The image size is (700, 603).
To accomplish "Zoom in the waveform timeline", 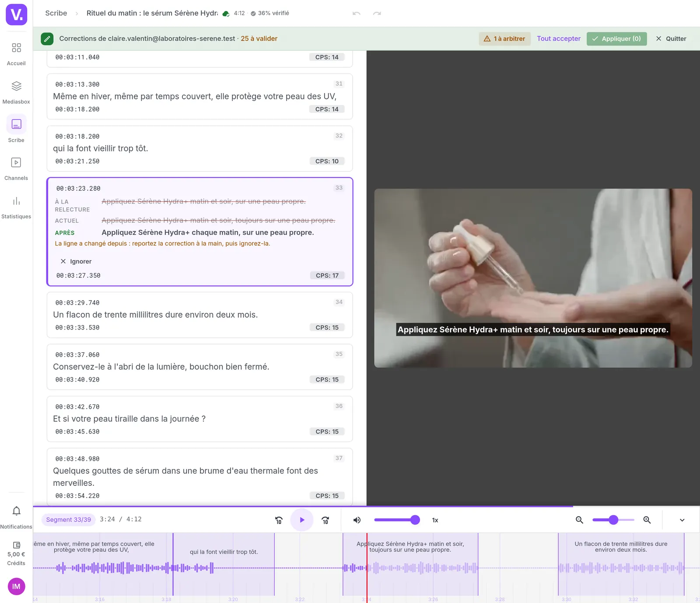I will [647, 520].
